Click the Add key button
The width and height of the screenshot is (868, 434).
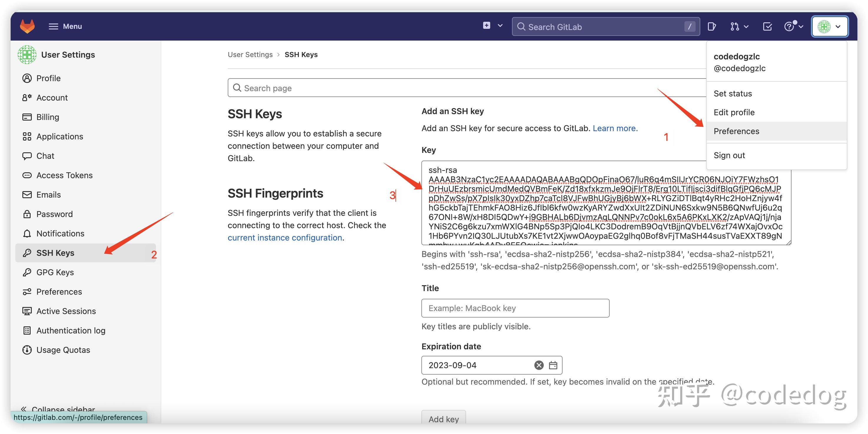tap(443, 419)
